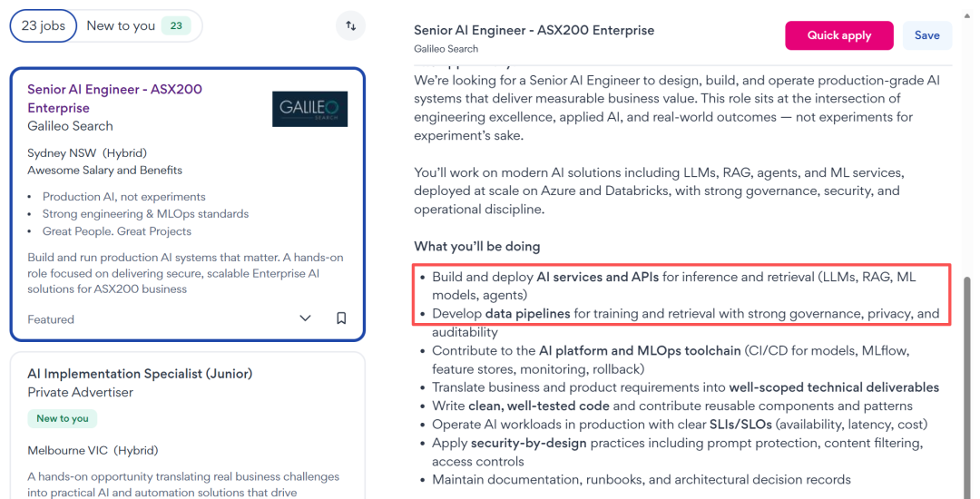This screenshot has width=980, height=499.
Task: Save the job using the Save button
Action: 926,35
